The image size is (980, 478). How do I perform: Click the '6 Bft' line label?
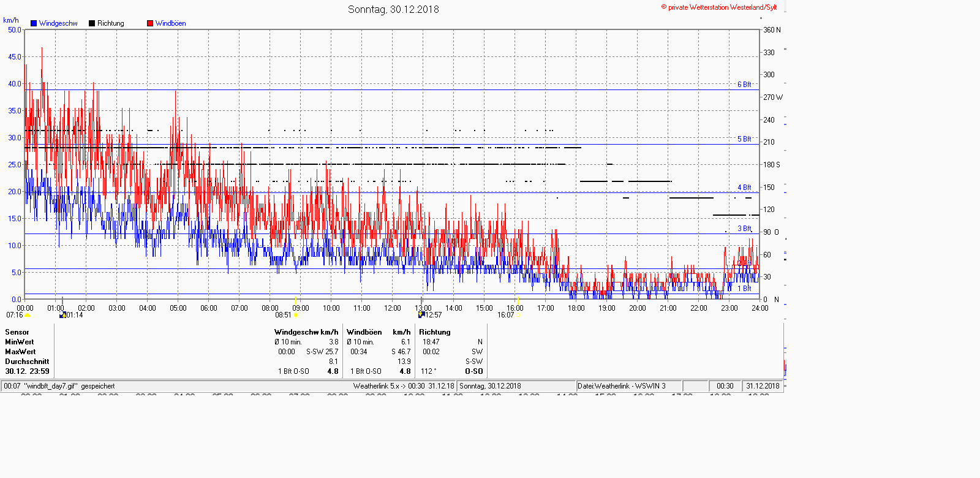(x=744, y=85)
